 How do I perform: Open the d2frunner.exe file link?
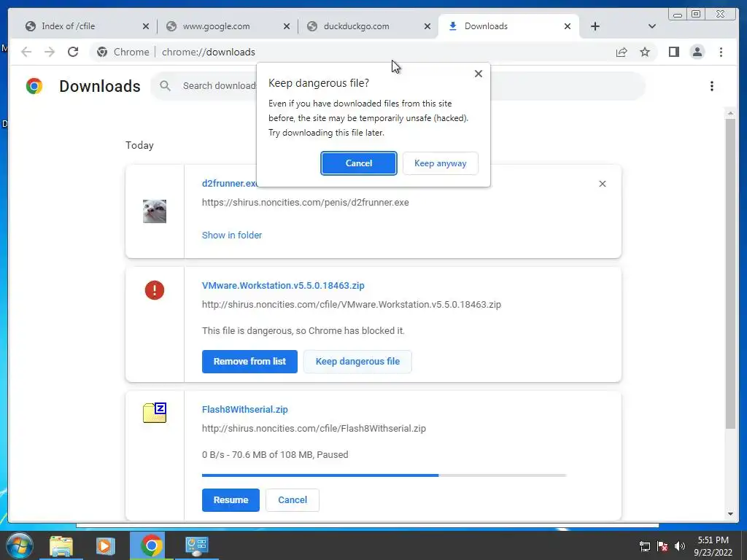(x=228, y=183)
